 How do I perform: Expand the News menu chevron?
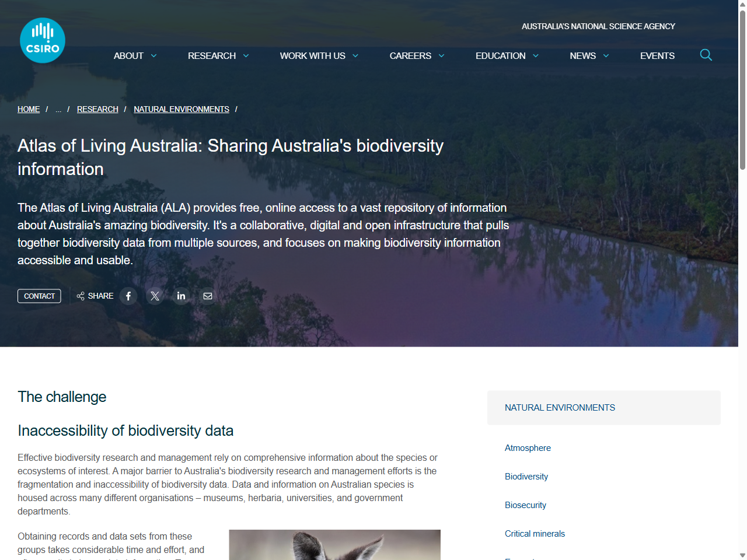pyautogui.click(x=606, y=56)
